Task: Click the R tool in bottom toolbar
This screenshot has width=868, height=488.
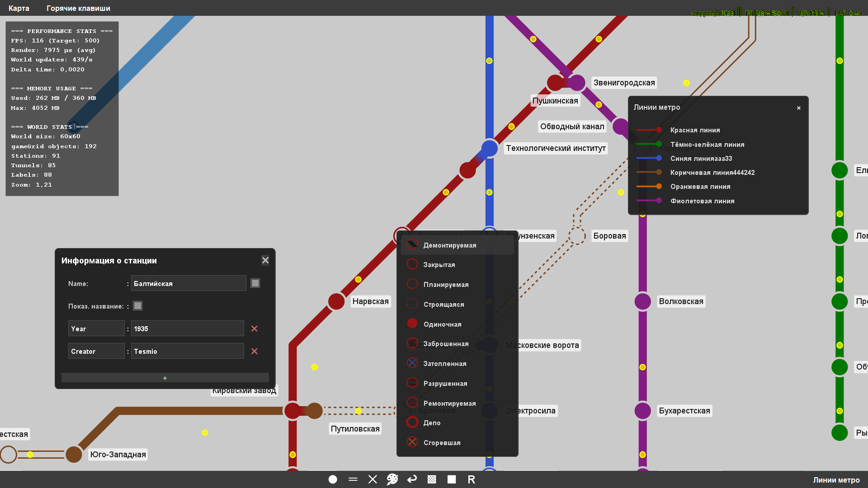Action: point(471,479)
